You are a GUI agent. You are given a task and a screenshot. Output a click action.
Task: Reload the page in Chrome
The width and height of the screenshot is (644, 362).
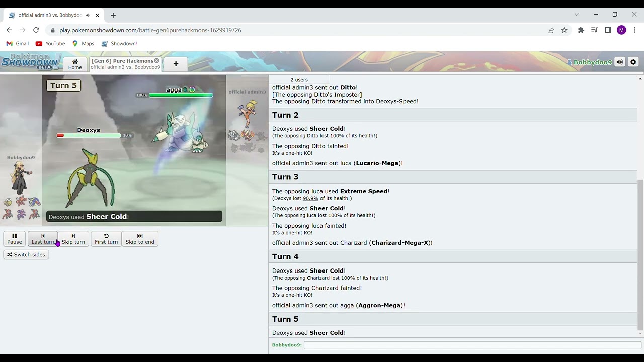pyautogui.click(x=36, y=30)
